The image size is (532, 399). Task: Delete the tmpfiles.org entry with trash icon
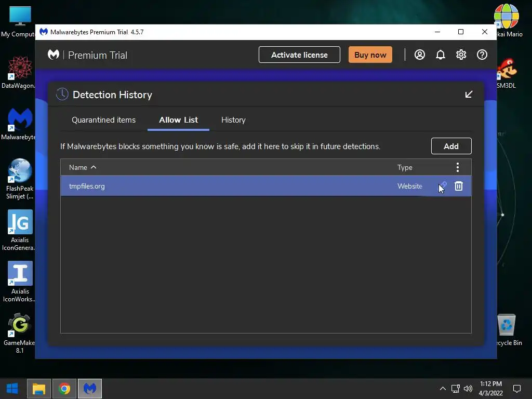point(459,186)
